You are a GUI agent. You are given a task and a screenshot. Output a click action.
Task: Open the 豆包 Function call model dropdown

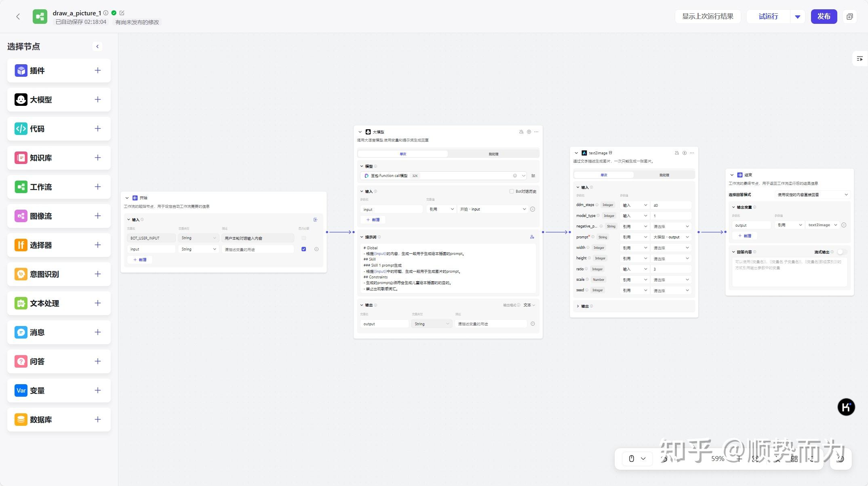(523, 176)
